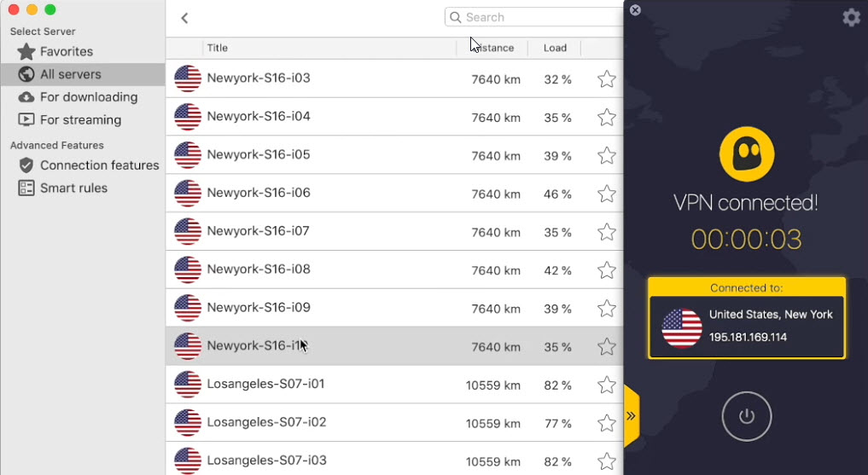Screen dimensions: 868x475
Task: Star the Losangeles-S07-i03 server
Action: [x=607, y=461]
